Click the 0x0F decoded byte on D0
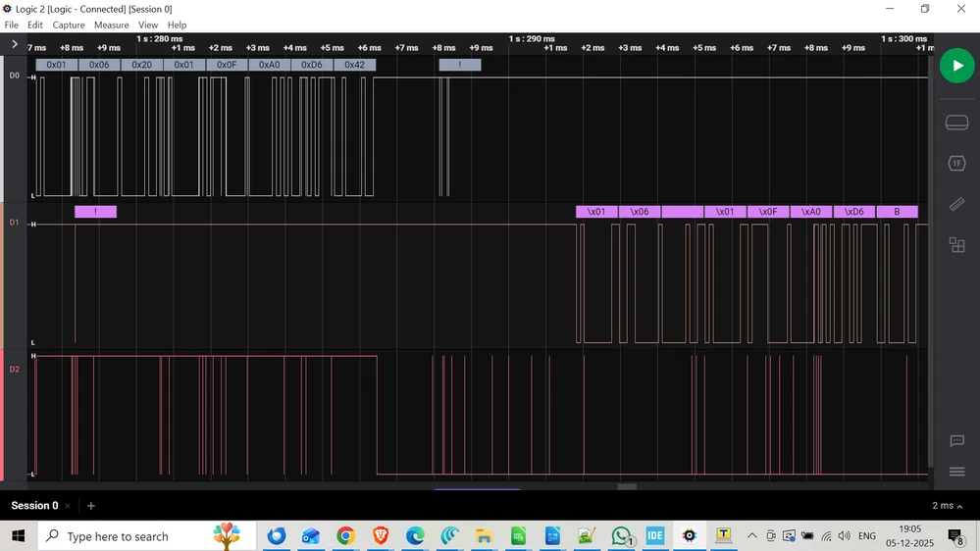This screenshot has height=551, width=980. click(227, 65)
